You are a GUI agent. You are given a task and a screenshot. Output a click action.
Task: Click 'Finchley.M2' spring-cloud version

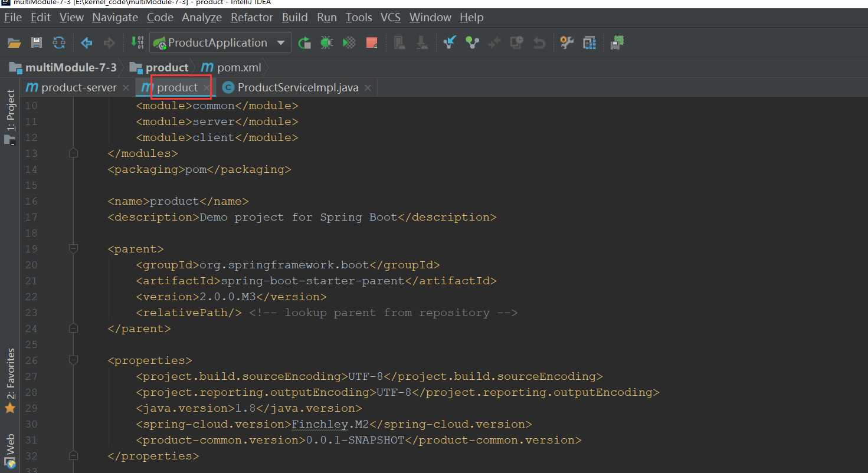point(330,424)
